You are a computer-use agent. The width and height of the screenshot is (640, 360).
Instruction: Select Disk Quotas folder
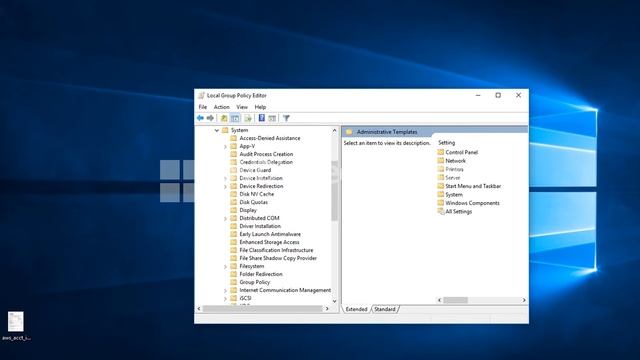pos(253,202)
